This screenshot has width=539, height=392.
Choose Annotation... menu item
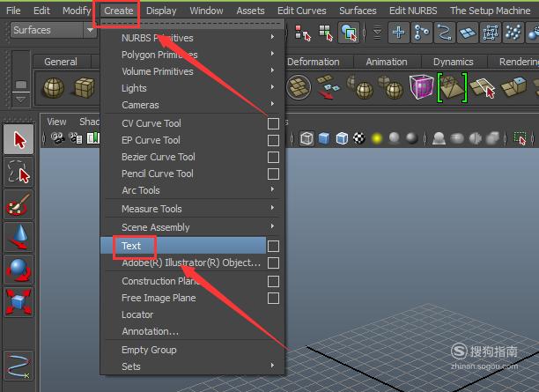coord(150,331)
